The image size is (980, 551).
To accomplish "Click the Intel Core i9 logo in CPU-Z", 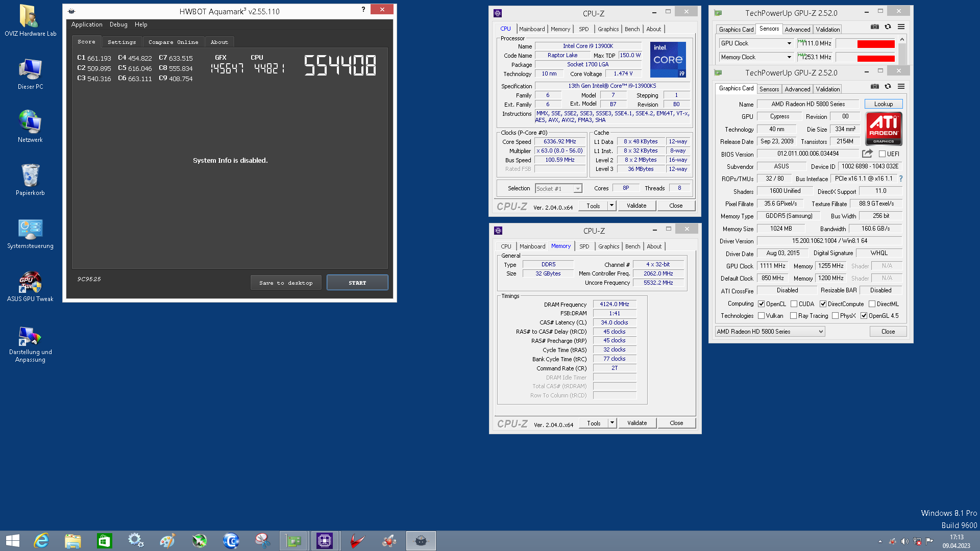I will (x=668, y=60).
